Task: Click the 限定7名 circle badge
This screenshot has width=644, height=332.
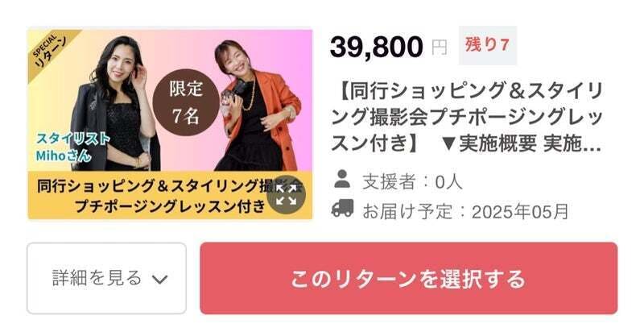Action: [x=186, y=102]
